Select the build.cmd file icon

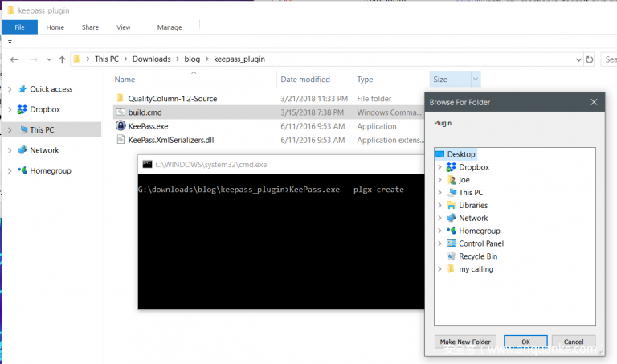(121, 112)
